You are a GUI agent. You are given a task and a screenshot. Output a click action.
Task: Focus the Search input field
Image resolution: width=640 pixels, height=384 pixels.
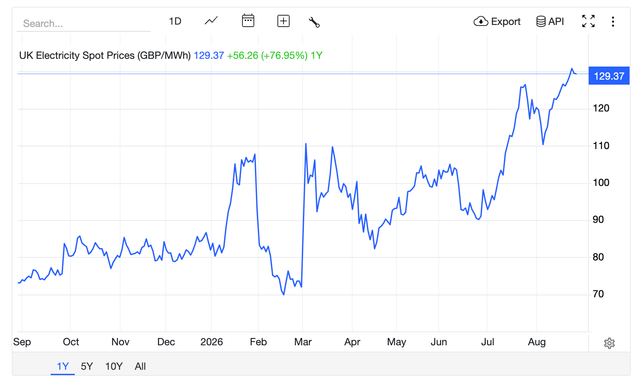click(84, 23)
